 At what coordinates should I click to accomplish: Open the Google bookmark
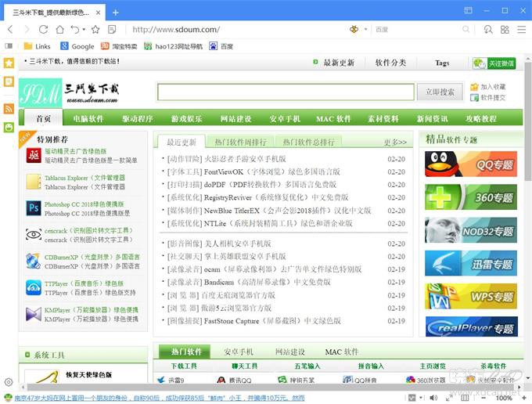77,46
